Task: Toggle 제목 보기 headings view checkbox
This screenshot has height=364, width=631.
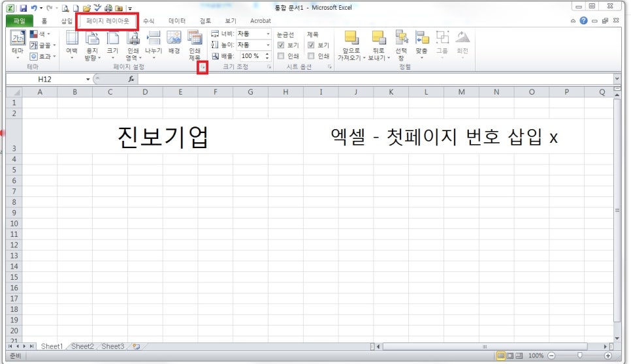Action: point(311,45)
